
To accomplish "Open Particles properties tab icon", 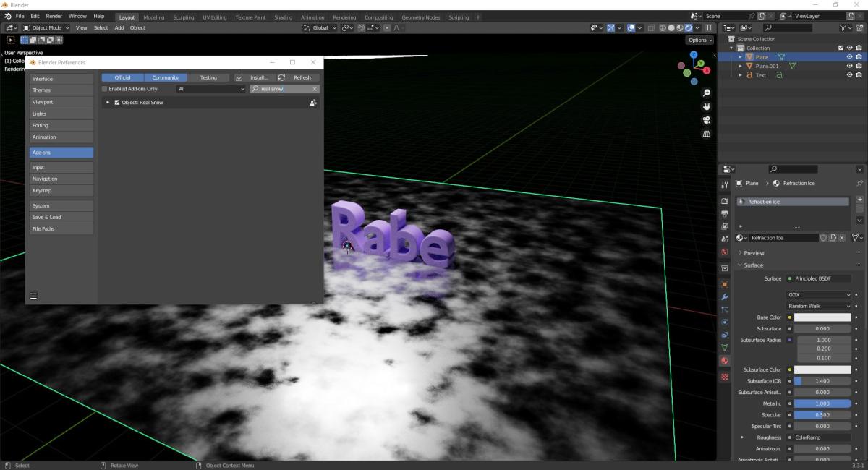I will coord(724,309).
